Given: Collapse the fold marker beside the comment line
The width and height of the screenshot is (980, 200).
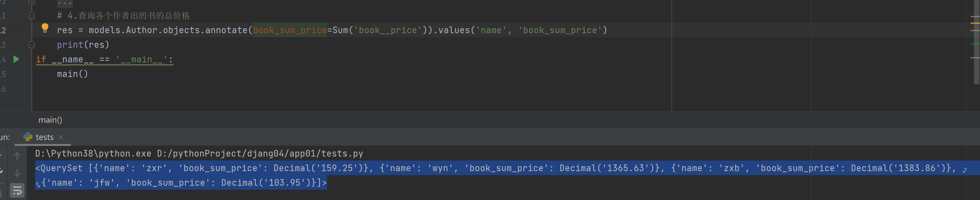Looking at the screenshot, I should coord(32,16).
